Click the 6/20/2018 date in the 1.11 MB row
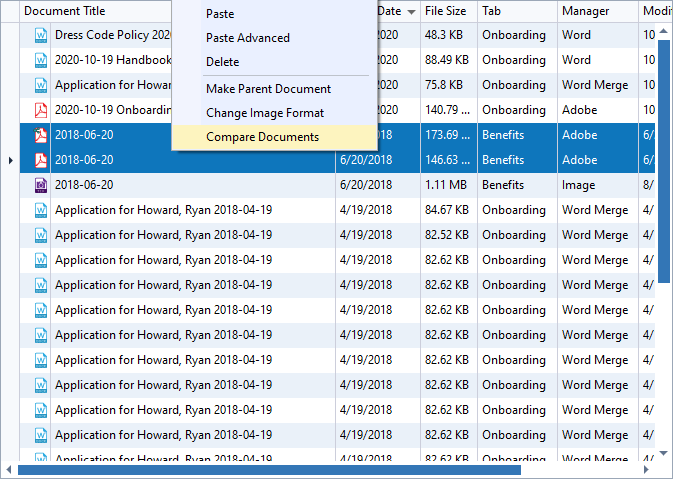673x479 pixels. click(x=366, y=185)
